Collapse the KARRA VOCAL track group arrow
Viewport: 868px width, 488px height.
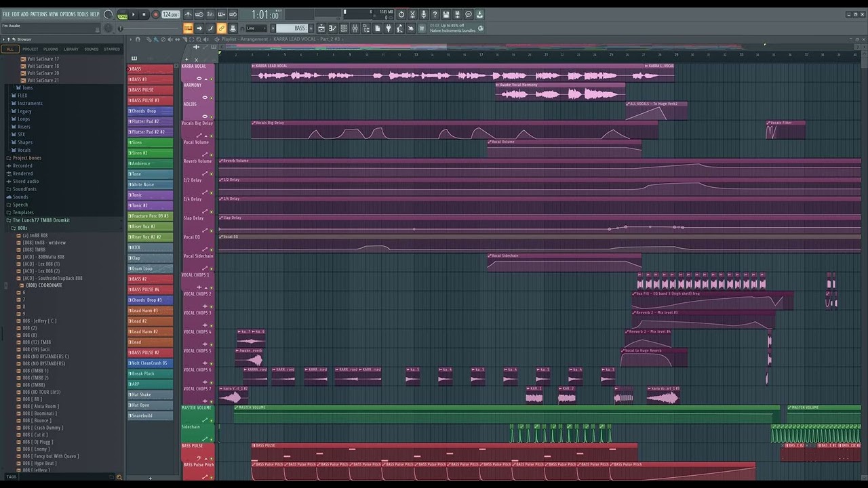point(205,79)
